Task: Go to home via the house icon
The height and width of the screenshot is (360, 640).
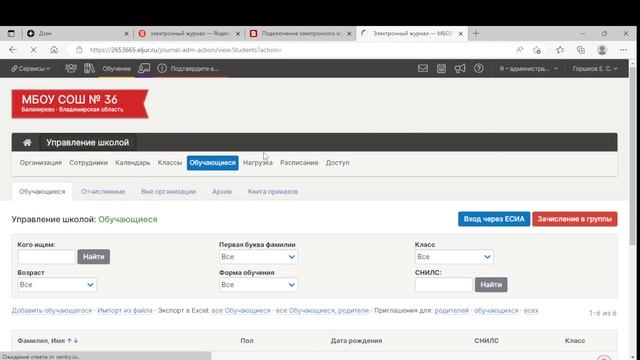Action: [x=27, y=142]
